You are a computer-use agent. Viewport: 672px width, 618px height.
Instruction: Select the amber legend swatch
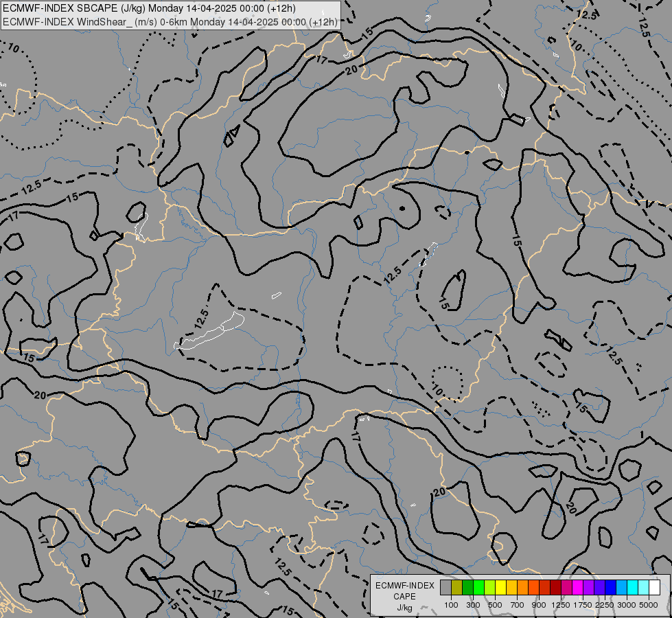point(511,587)
